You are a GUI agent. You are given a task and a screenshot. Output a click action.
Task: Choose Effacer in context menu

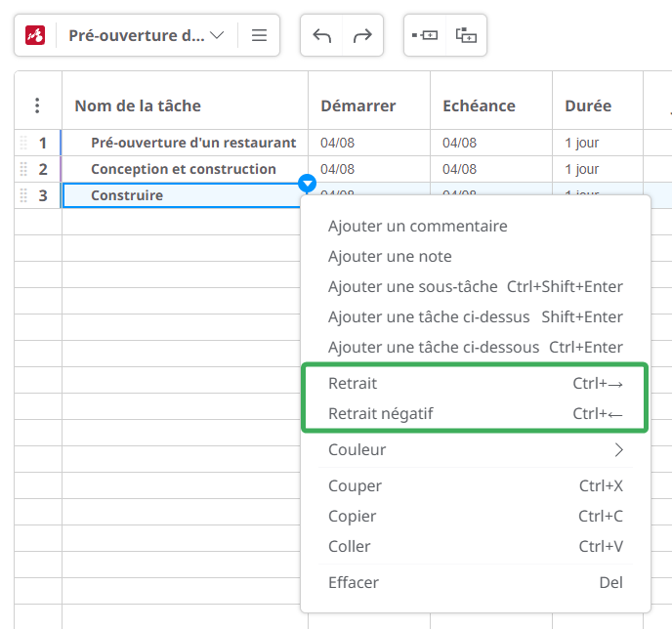click(x=476, y=582)
